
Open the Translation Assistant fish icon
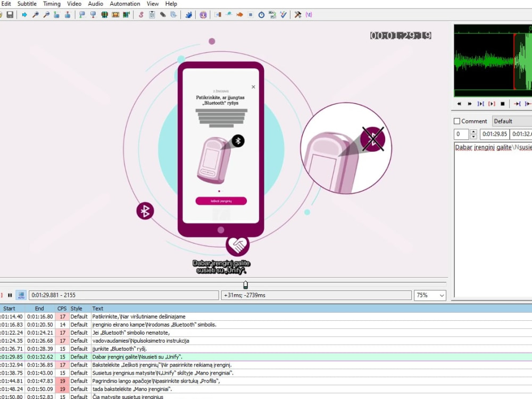click(239, 14)
